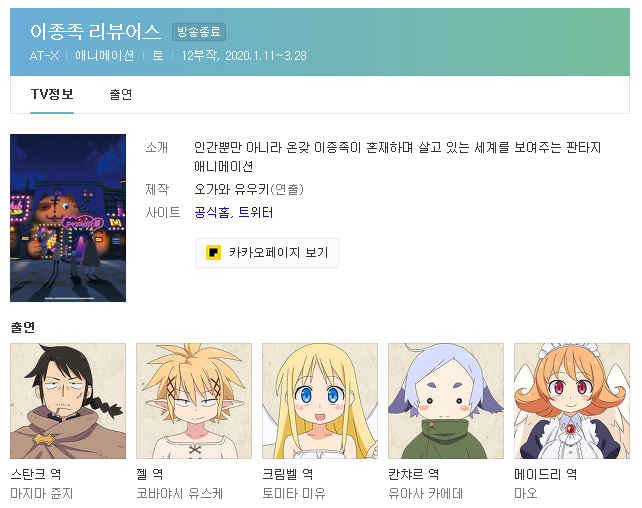Open the 젤 elf character portrait
The image size is (642, 508).
(x=194, y=401)
